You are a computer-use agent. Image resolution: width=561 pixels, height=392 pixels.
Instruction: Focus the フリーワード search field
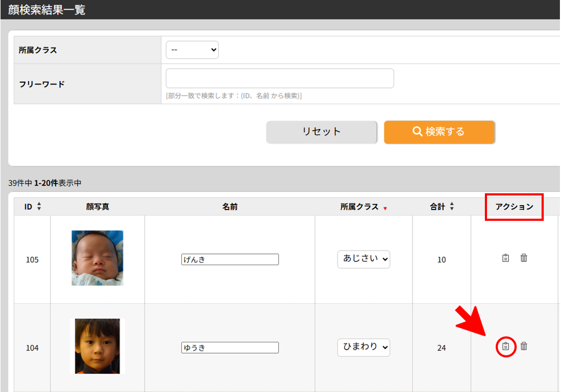point(280,78)
